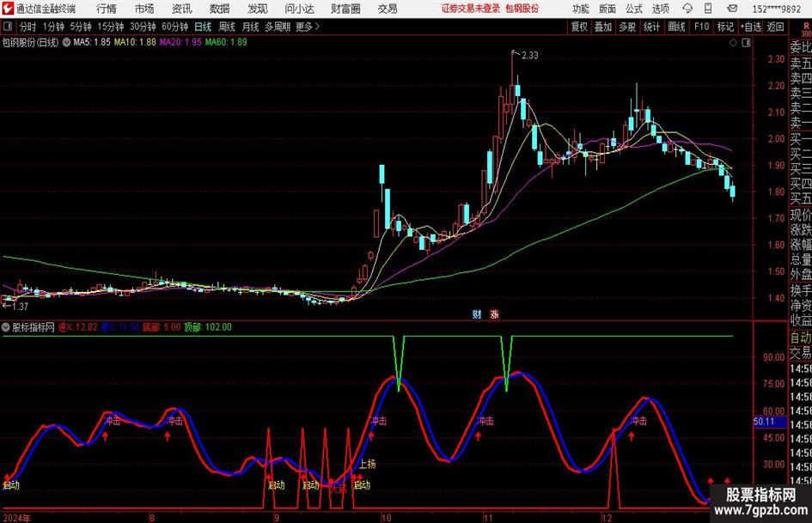Click the account number 152****9892

[776, 9]
